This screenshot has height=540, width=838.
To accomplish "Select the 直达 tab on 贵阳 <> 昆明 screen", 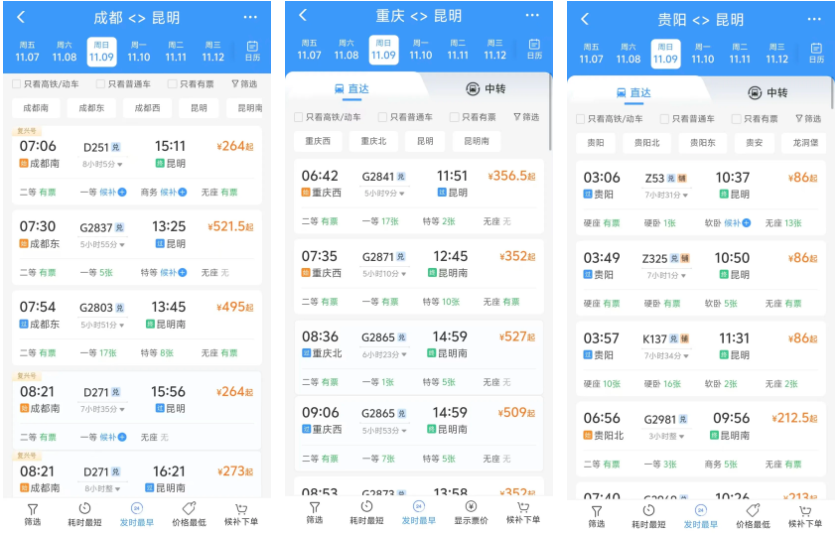I will (x=630, y=93).
